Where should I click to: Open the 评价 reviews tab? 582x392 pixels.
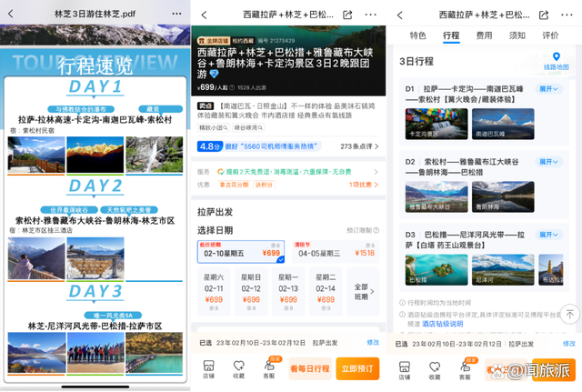coord(550,35)
